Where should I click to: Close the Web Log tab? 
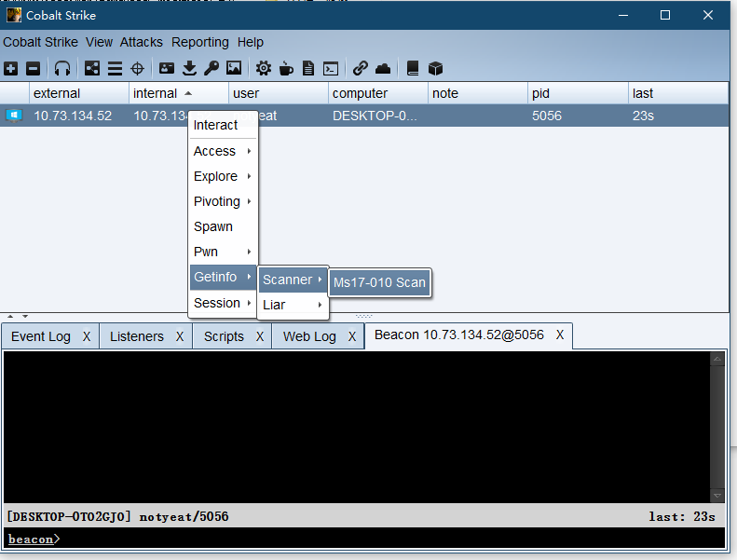[x=352, y=336]
